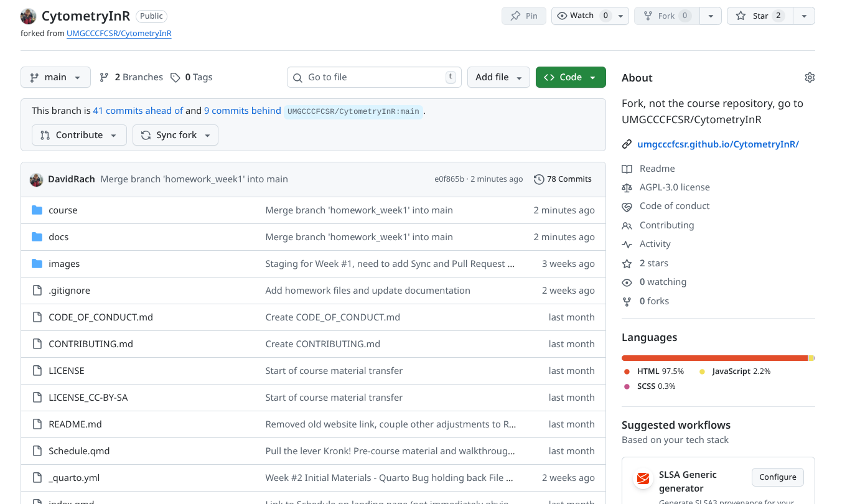Open the Add file menu
The image size is (860, 504).
(498, 77)
